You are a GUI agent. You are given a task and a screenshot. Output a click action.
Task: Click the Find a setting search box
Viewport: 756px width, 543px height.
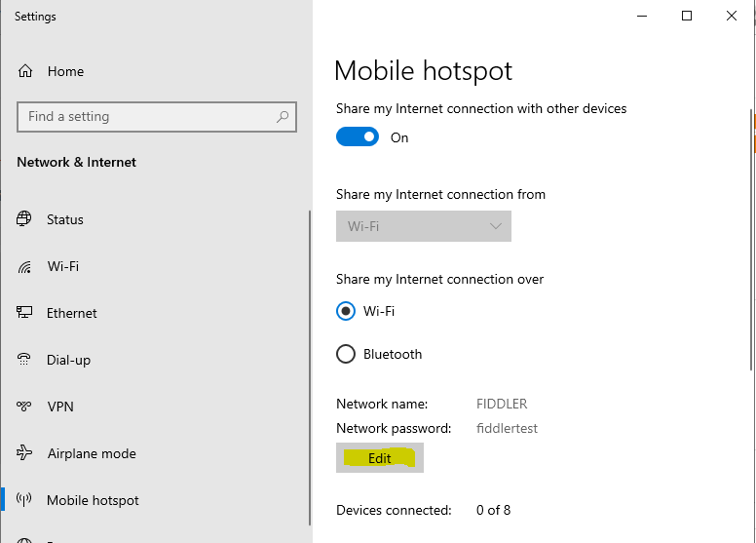pyautogui.click(x=157, y=117)
